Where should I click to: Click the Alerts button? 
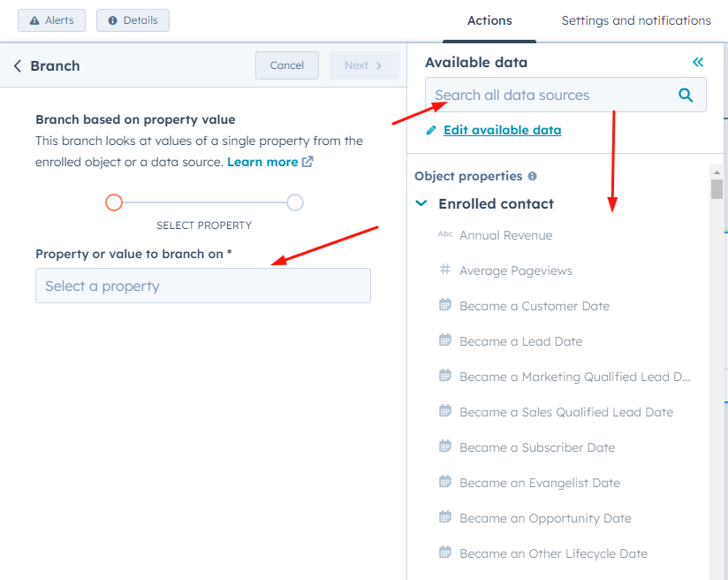tap(51, 20)
